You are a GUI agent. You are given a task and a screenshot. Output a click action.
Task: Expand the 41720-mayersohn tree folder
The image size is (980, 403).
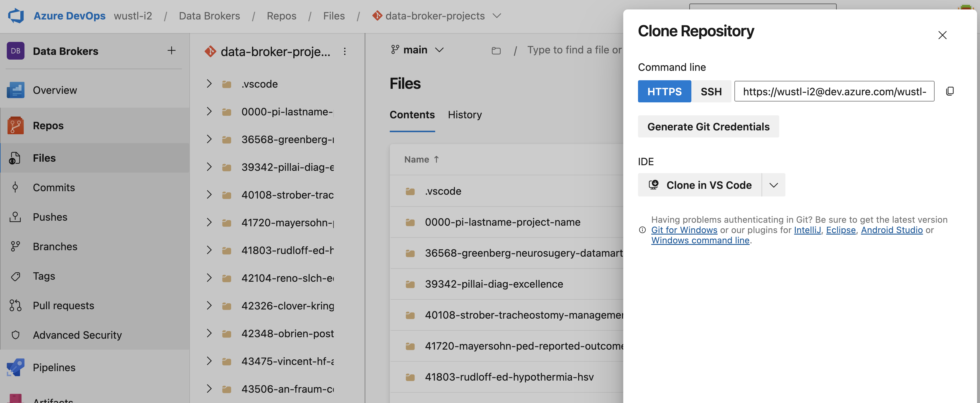tap(209, 222)
